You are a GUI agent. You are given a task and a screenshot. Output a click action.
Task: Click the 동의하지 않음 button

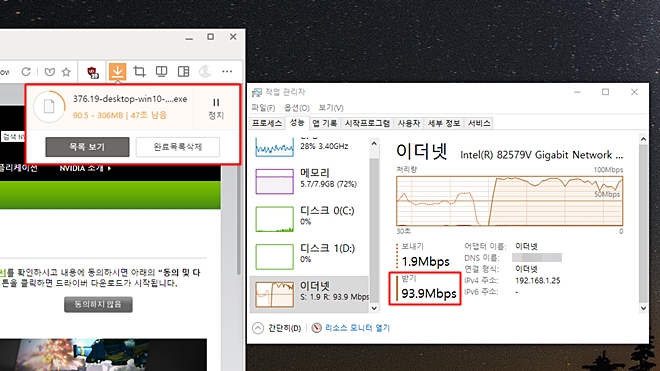coord(98,304)
